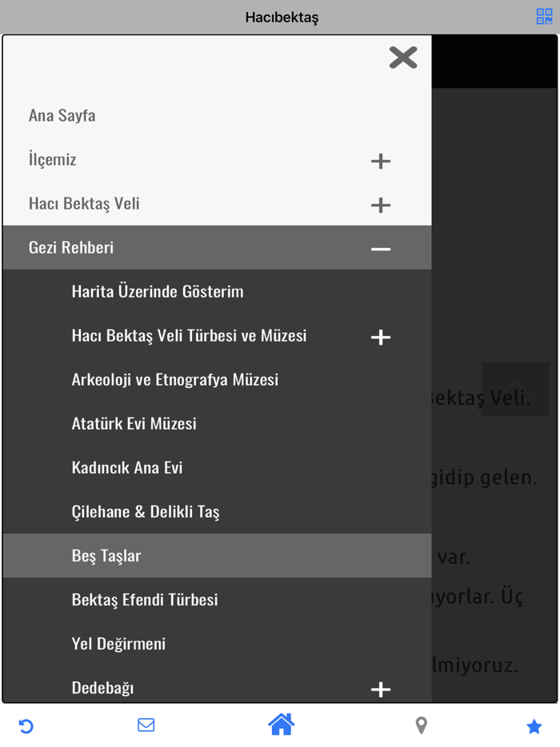Open the QR code scanner
560x747 pixels.
pos(544,16)
